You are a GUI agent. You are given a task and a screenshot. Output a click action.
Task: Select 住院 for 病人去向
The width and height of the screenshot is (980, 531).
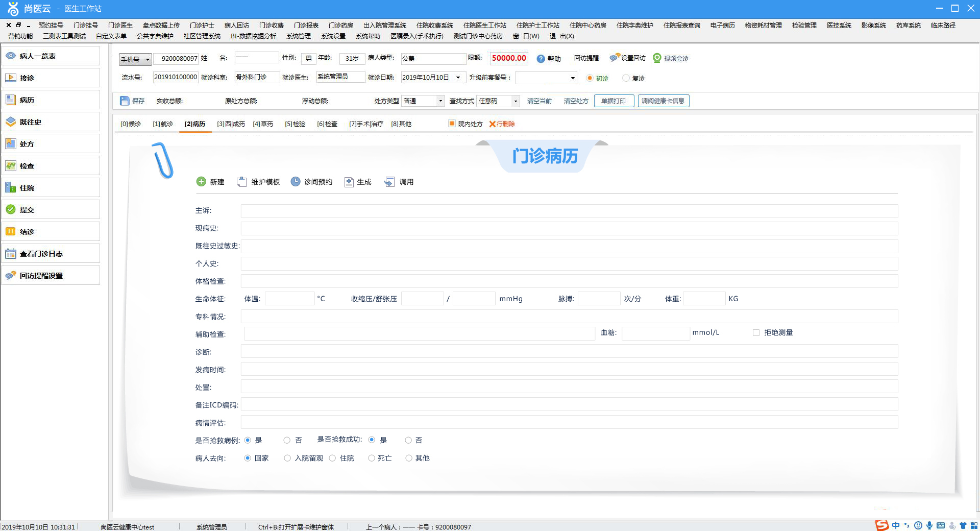coord(333,458)
